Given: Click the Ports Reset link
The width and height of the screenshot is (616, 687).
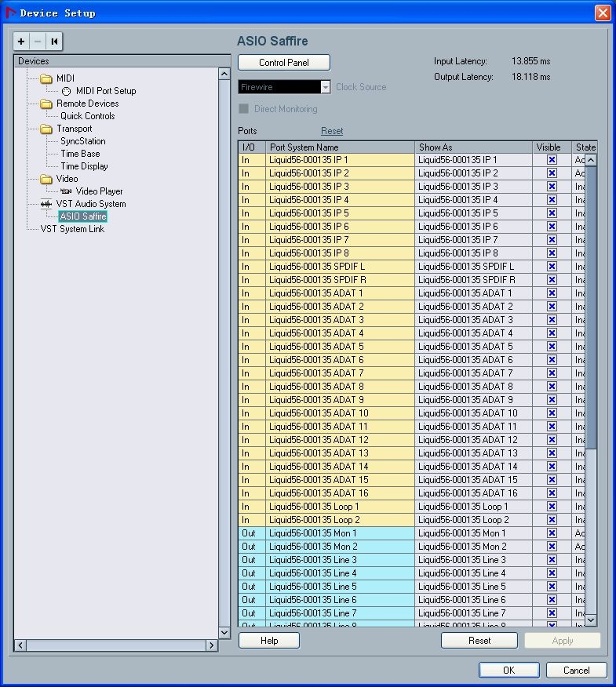Looking at the screenshot, I should (x=332, y=131).
